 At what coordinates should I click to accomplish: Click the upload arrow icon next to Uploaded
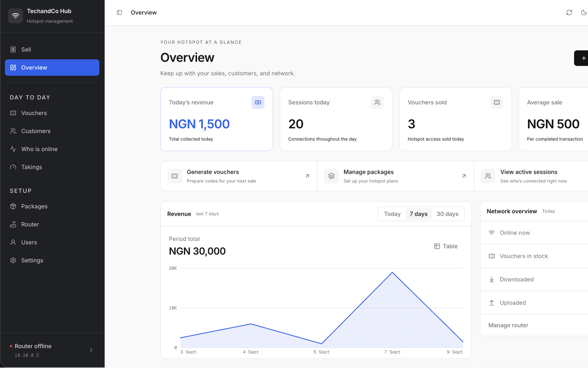pos(491,303)
